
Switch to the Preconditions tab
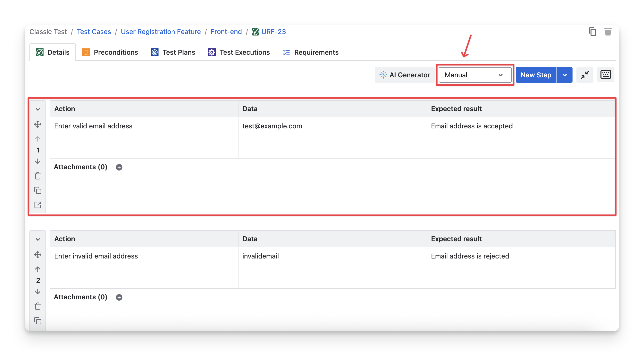click(x=110, y=52)
